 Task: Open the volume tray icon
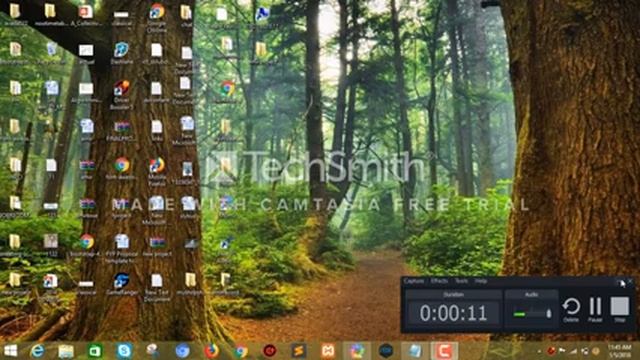point(585,351)
